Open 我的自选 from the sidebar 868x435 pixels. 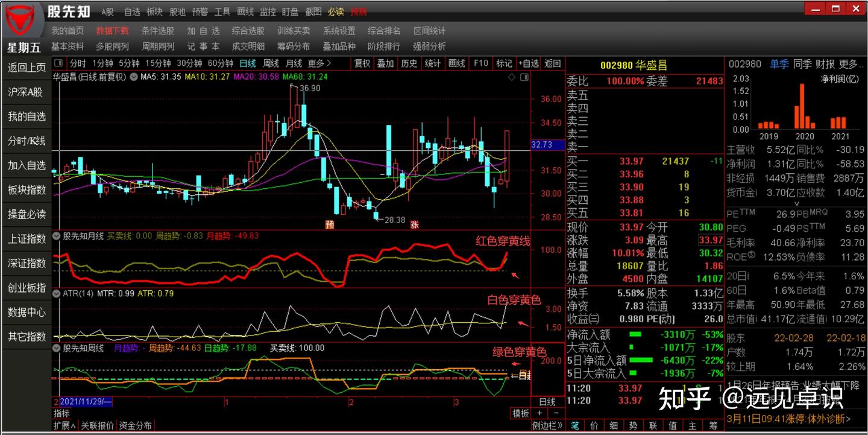tap(27, 116)
